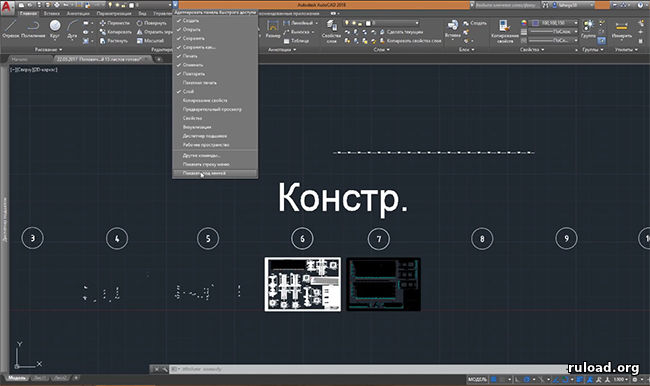Open Свойства слоя layer properties
The width and height of the screenshot is (650, 386).
pos(331,32)
